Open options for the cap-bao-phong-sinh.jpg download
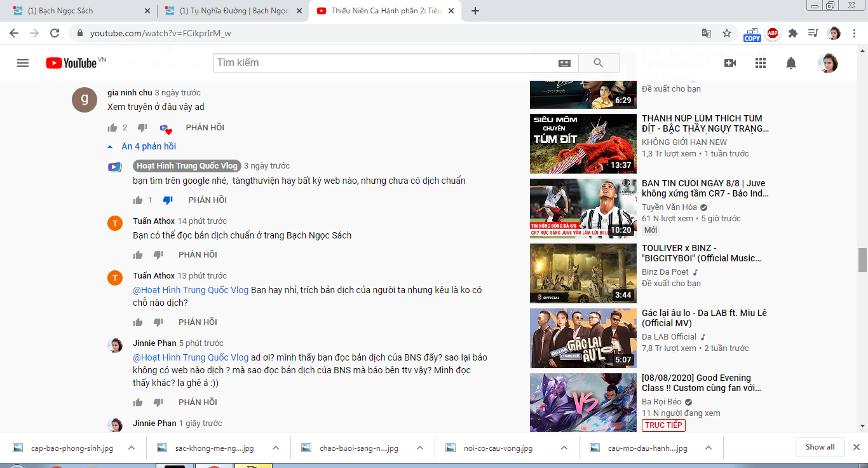868x468 pixels. point(132,448)
